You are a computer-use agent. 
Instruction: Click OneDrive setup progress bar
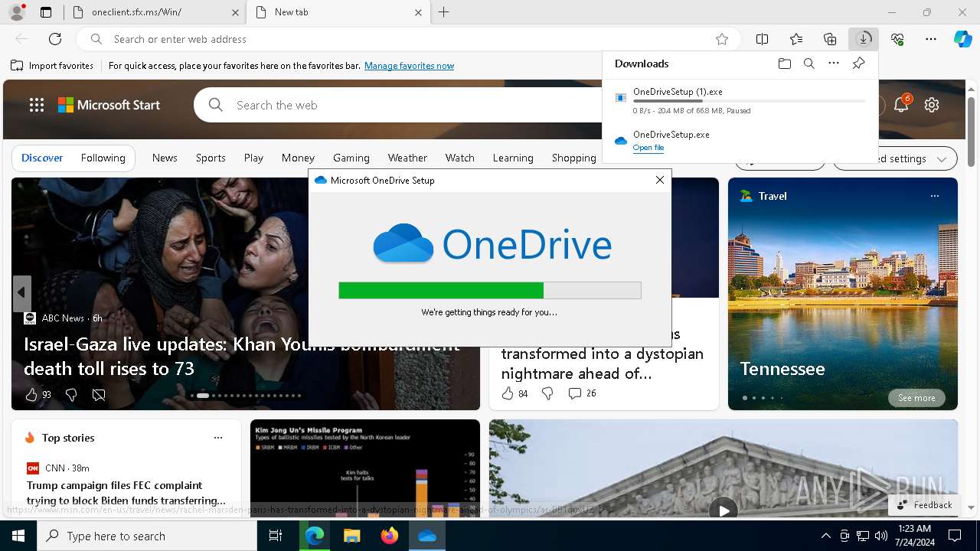tap(490, 290)
